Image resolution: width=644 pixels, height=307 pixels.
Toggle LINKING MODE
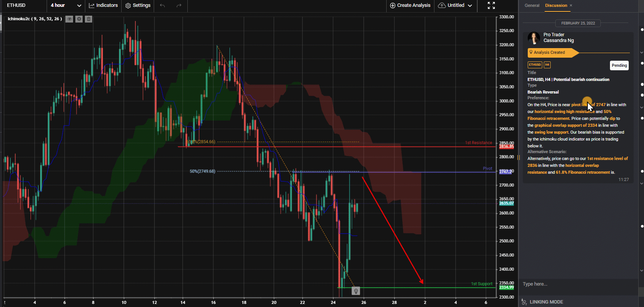pos(546,302)
